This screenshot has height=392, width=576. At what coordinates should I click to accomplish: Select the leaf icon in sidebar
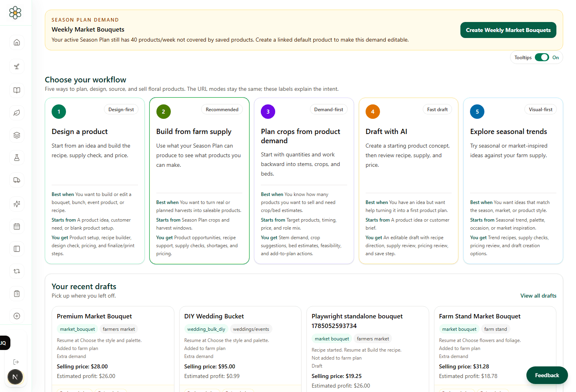[x=17, y=113]
